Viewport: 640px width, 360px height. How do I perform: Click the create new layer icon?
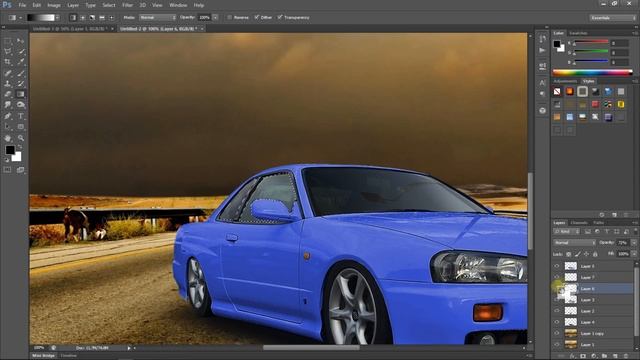tap(616, 356)
